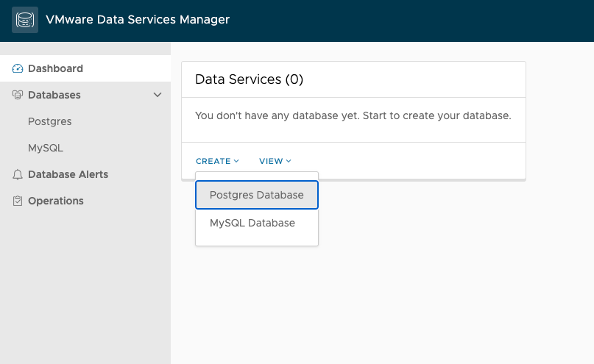This screenshot has height=364, width=594.
Task: Open the CREATE dropdown
Action: (217, 161)
